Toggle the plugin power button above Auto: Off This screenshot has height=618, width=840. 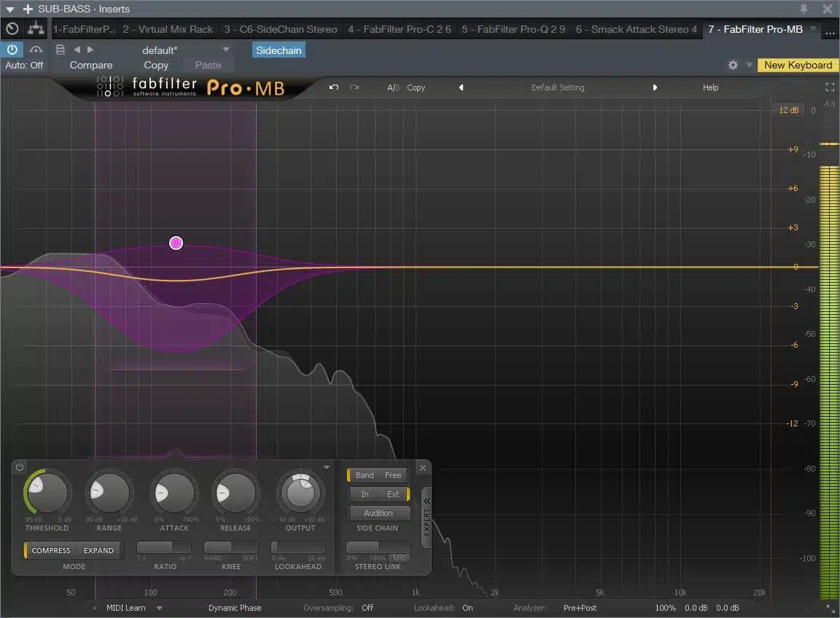(12, 50)
